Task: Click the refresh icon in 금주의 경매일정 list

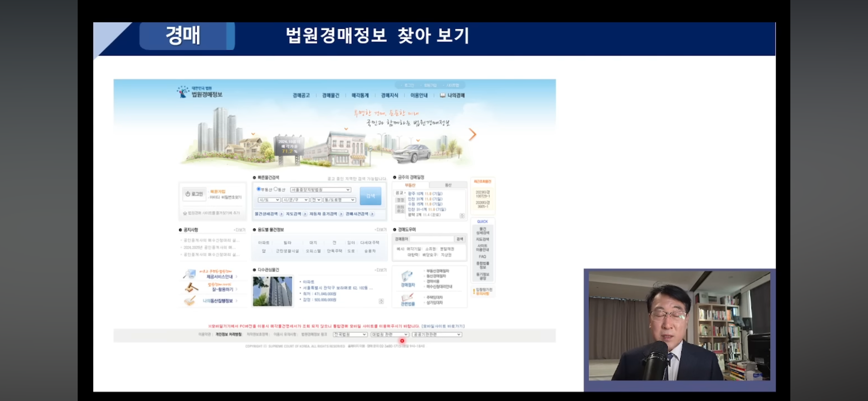Action: click(462, 216)
